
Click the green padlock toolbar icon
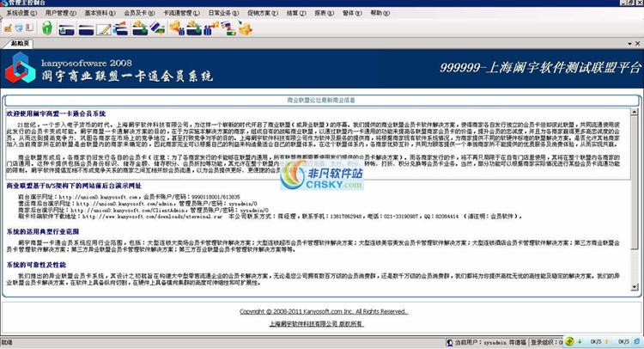[x=47, y=28]
